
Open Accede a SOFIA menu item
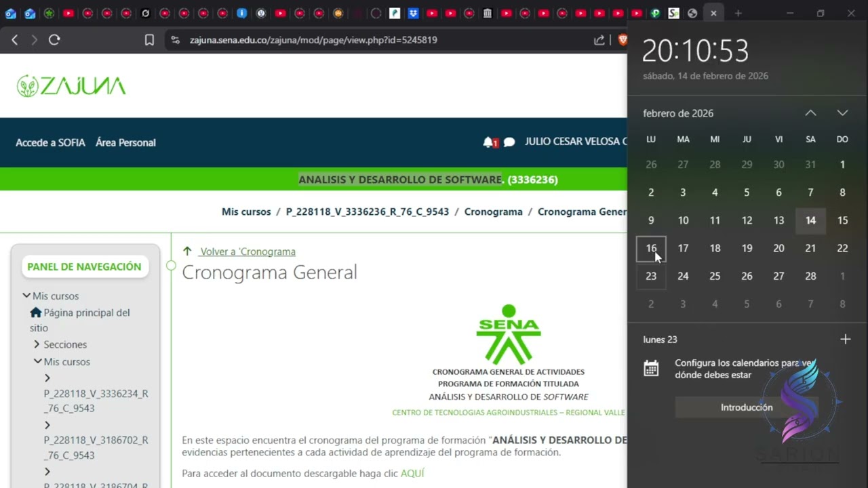[50, 142]
